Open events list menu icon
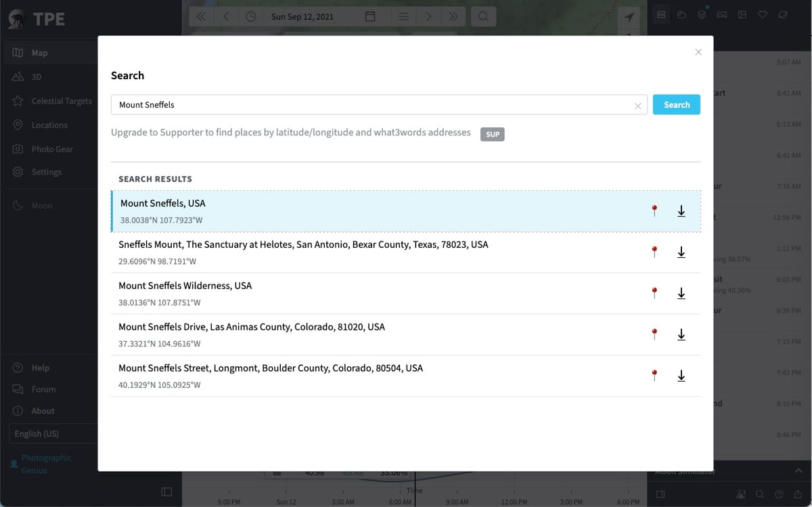812x507 pixels. pos(403,17)
